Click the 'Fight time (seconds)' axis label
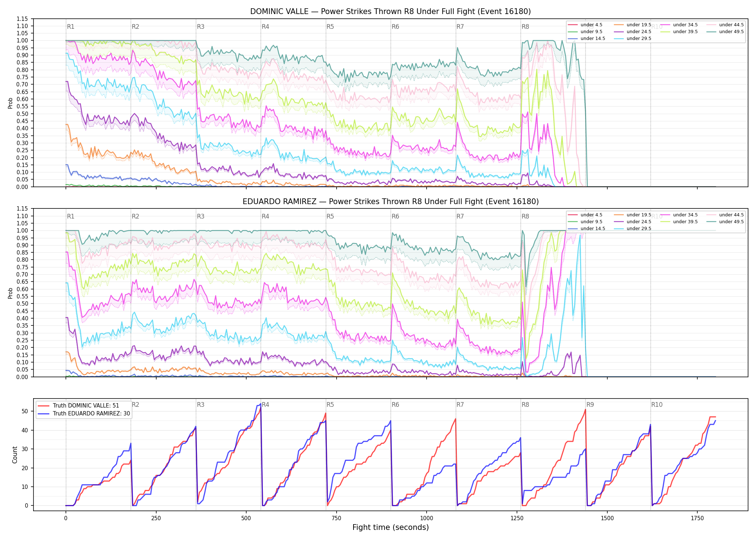756x540 pixels. [x=391, y=527]
